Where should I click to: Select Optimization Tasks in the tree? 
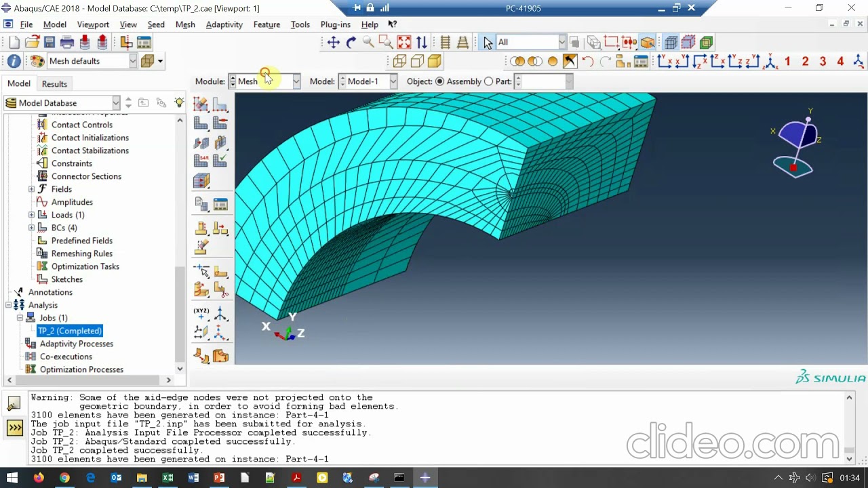pyautogui.click(x=85, y=266)
